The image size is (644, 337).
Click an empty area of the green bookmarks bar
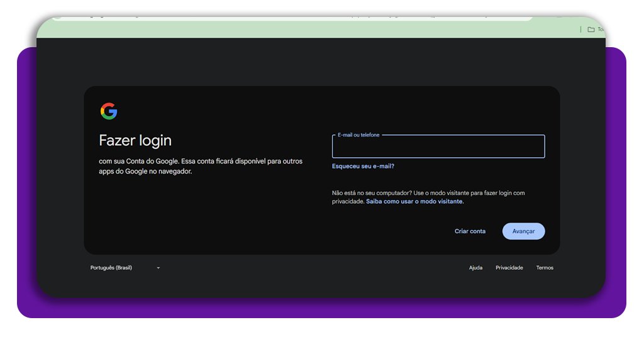tap(314, 30)
